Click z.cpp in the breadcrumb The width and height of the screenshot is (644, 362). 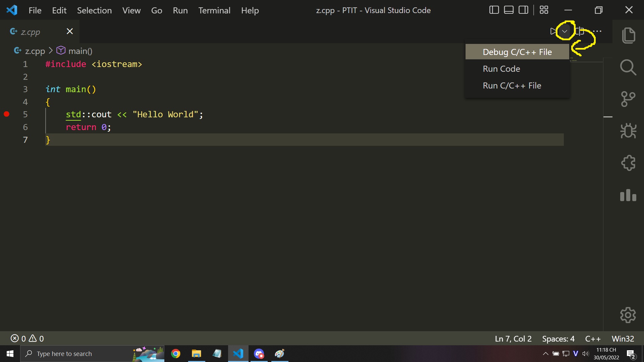[35, 51]
